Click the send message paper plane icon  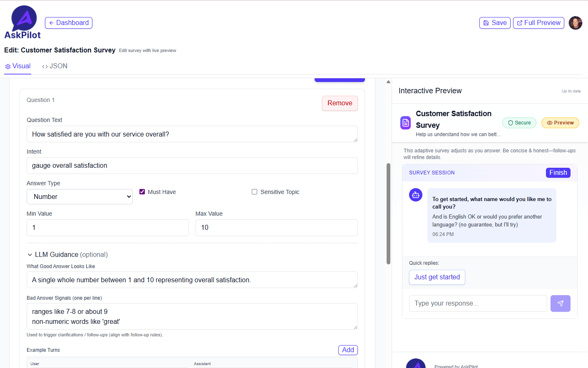tap(561, 303)
